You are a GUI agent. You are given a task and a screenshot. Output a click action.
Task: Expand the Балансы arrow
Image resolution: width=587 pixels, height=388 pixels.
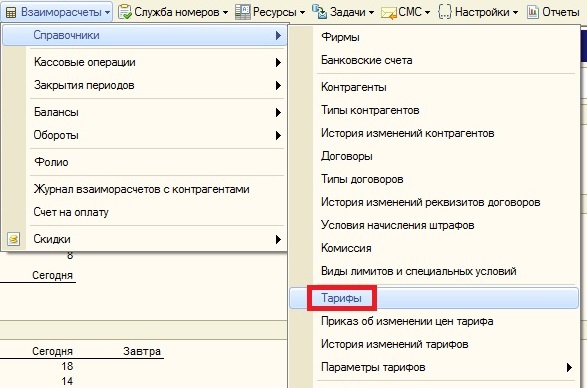278,112
